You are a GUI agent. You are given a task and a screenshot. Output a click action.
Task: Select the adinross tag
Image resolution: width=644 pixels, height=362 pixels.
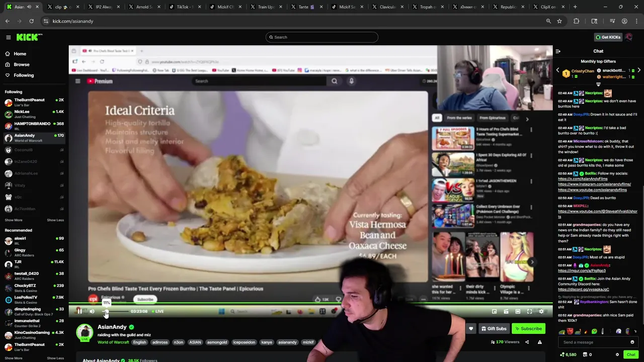pos(160,342)
